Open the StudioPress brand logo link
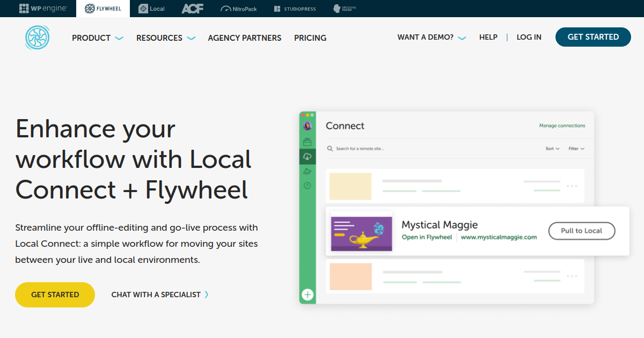The width and height of the screenshot is (644, 338). (295, 9)
